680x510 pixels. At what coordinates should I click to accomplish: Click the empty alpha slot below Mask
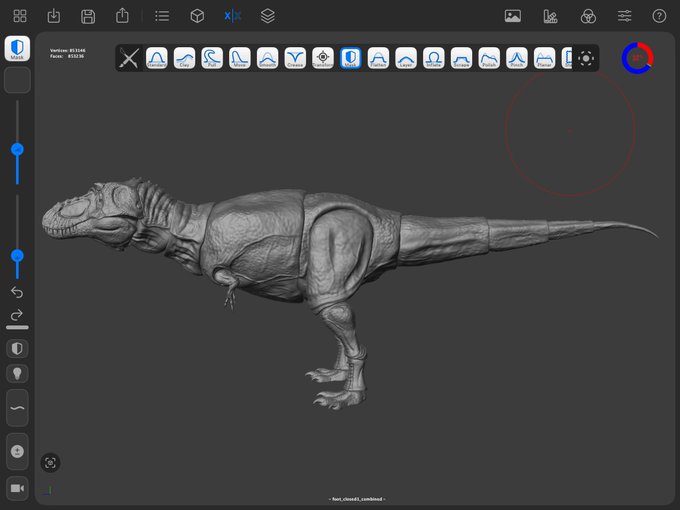(17, 80)
